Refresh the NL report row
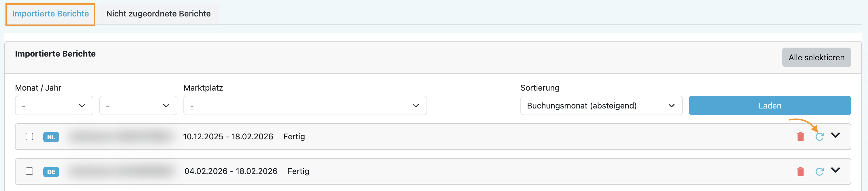Image resolution: width=868 pixels, height=191 pixels. pyautogui.click(x=819, y=137)
